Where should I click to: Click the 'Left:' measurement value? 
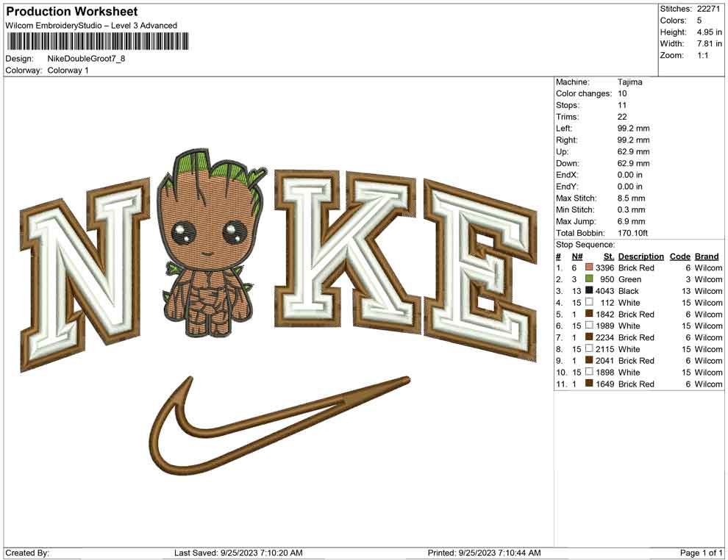coord(634,128)
